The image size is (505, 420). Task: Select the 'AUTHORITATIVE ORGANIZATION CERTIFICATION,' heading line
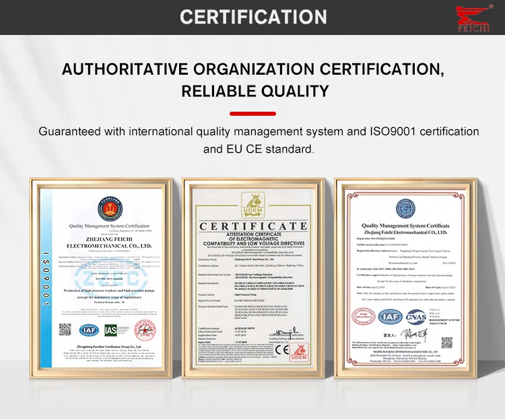pos(252,69)
